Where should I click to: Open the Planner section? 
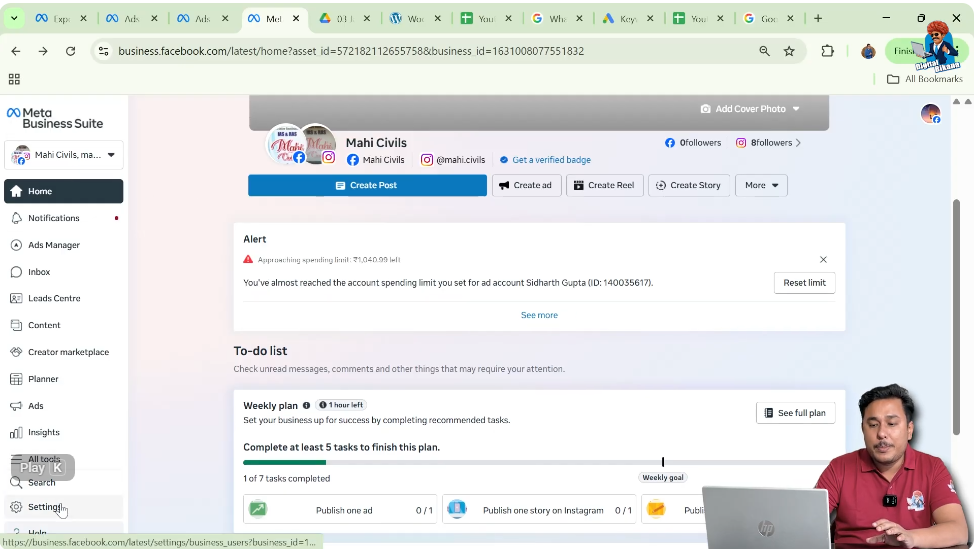[63, 379]
